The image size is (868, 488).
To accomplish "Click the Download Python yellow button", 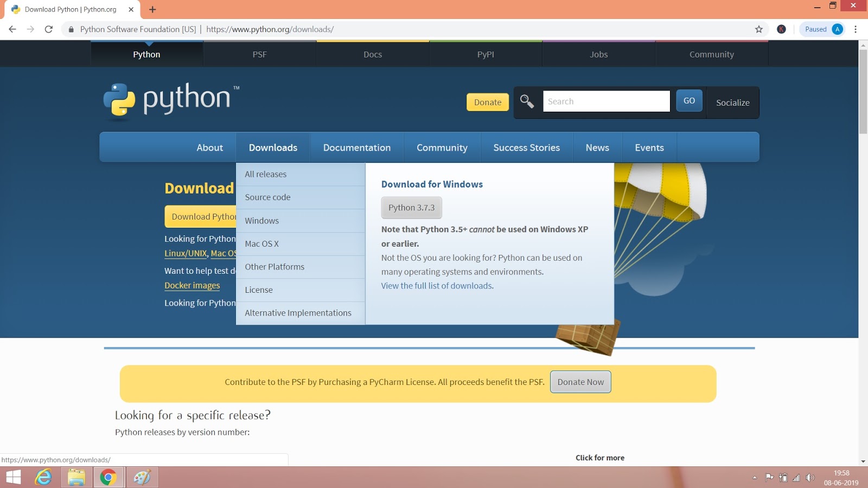I will point(201,216).
